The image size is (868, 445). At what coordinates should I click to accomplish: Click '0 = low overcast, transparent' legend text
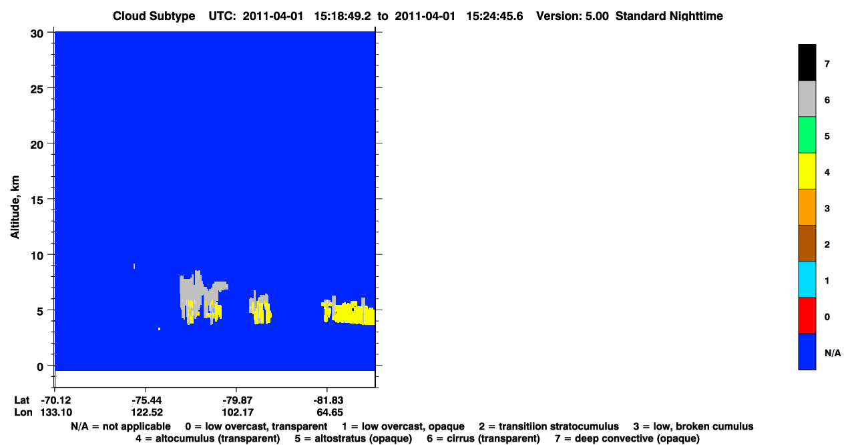click(256, 426)
